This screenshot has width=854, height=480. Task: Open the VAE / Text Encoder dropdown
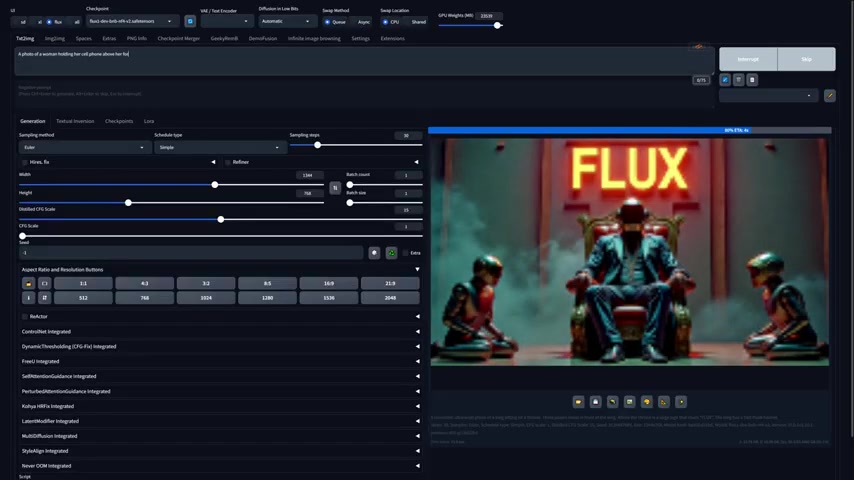point(227,21)
